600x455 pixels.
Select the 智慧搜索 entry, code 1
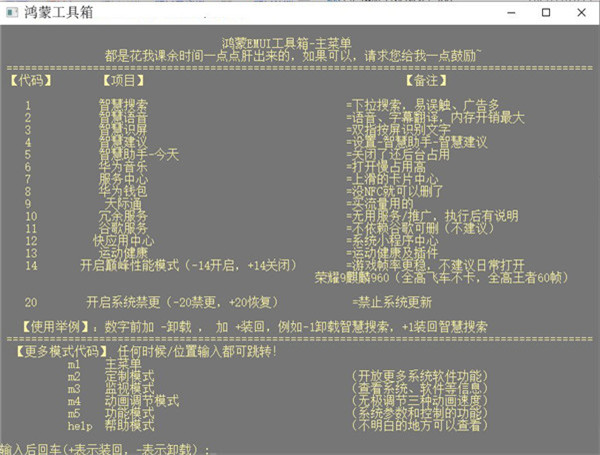click(122, 104)
